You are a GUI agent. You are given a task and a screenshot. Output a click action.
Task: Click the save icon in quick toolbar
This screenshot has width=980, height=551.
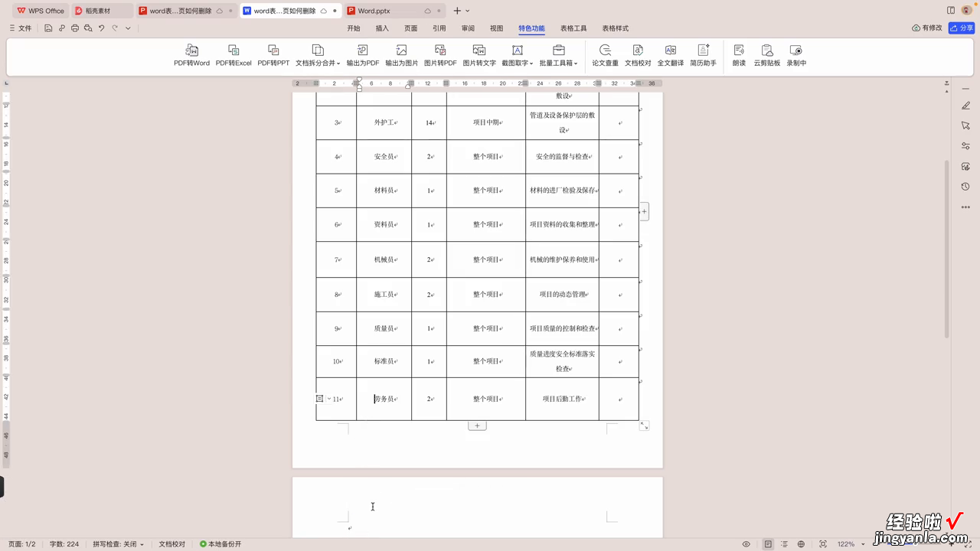[x=48, y=28]
